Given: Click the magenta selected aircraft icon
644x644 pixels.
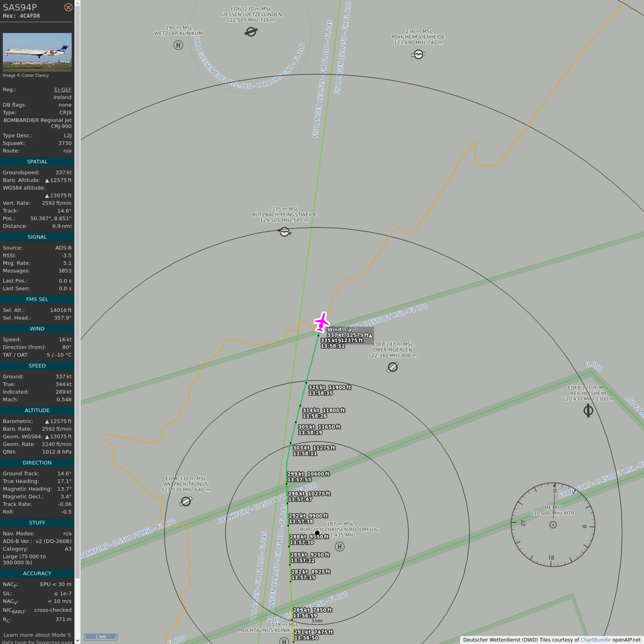Looking at the screenshot, I should click(x=322, y=322).
